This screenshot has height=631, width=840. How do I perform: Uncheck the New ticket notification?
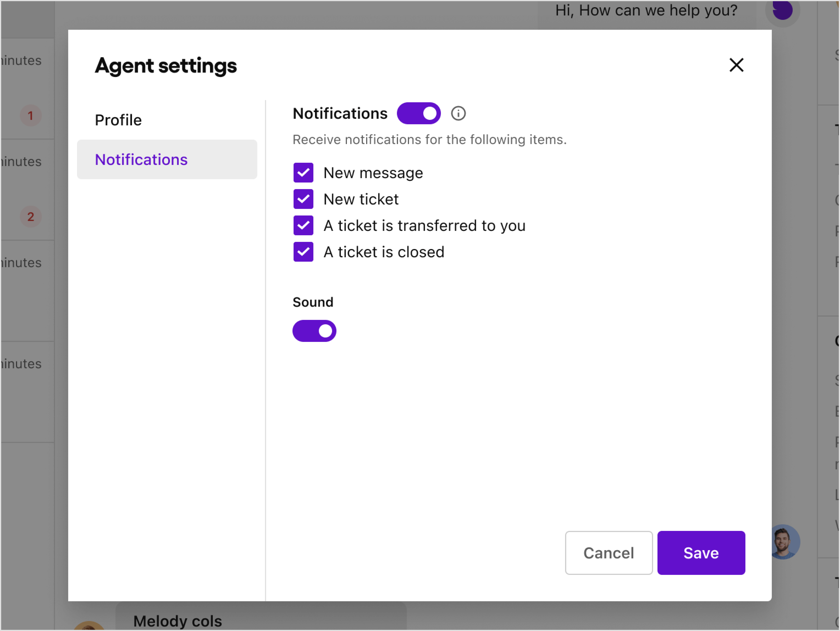coord(303,199)
